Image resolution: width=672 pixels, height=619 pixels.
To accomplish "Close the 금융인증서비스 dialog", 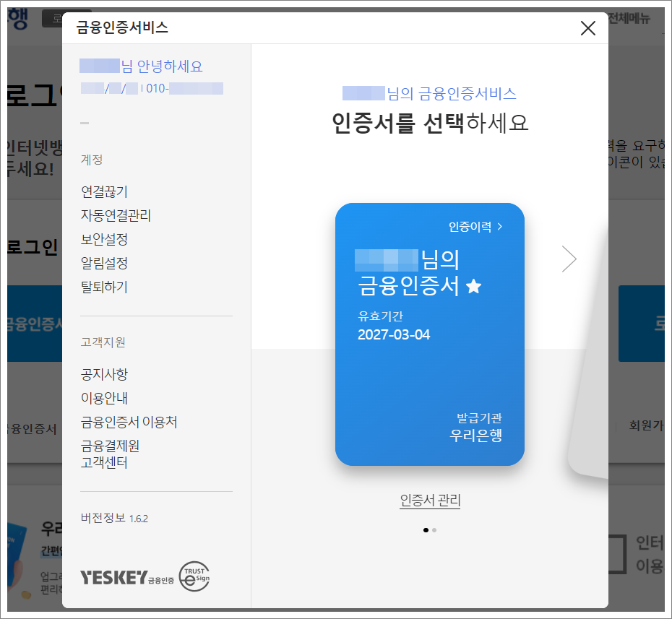I will click(587, 28).
